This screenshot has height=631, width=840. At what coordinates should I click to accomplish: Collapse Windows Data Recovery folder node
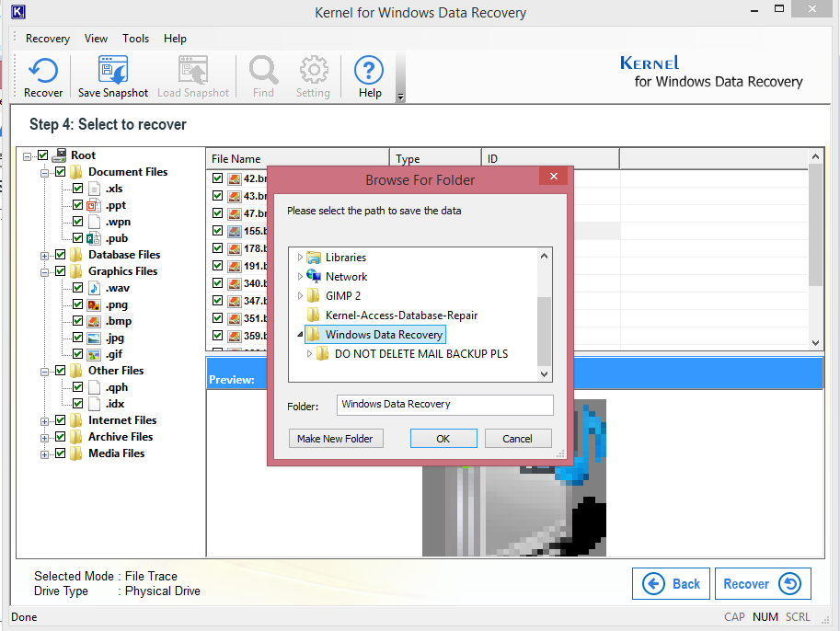pyautogui.click(x=300, y=334)
